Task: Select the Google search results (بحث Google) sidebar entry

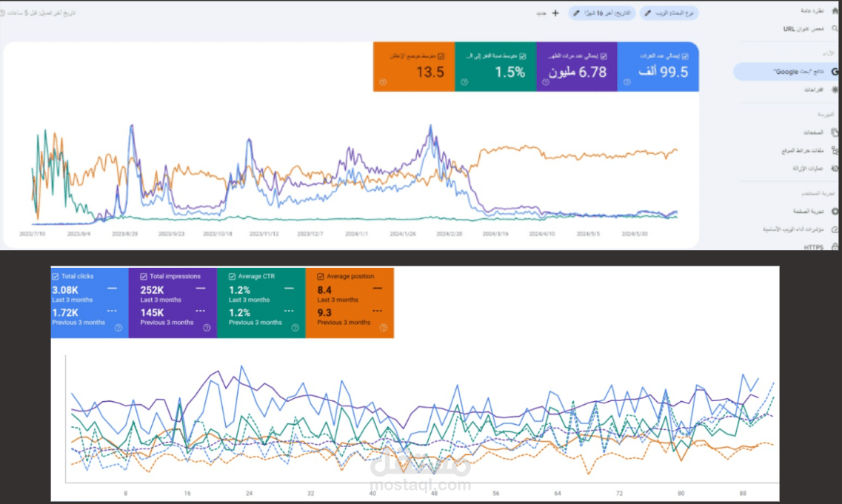Action: tap(787, 71)
